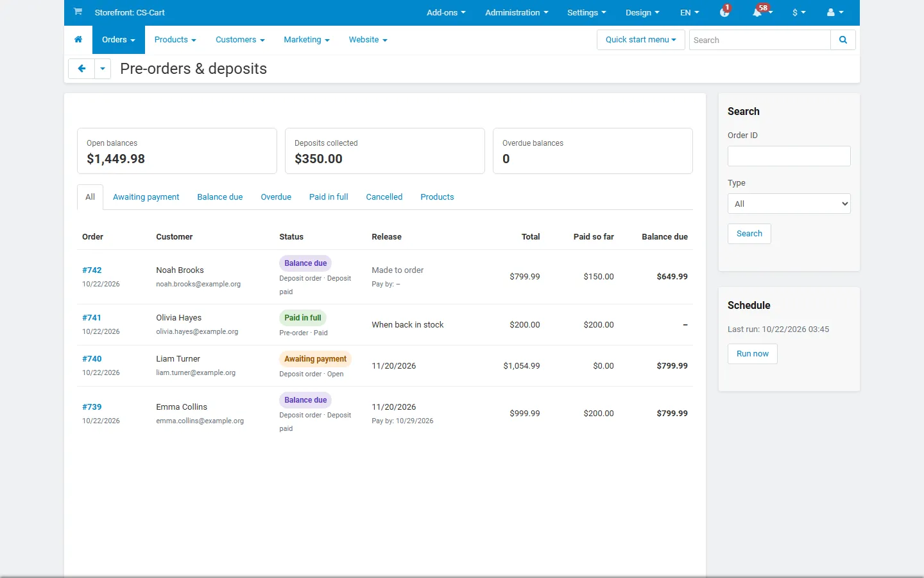Open the Design menu
The width and height of the screenshot is (924, 578).
[642, 12]
